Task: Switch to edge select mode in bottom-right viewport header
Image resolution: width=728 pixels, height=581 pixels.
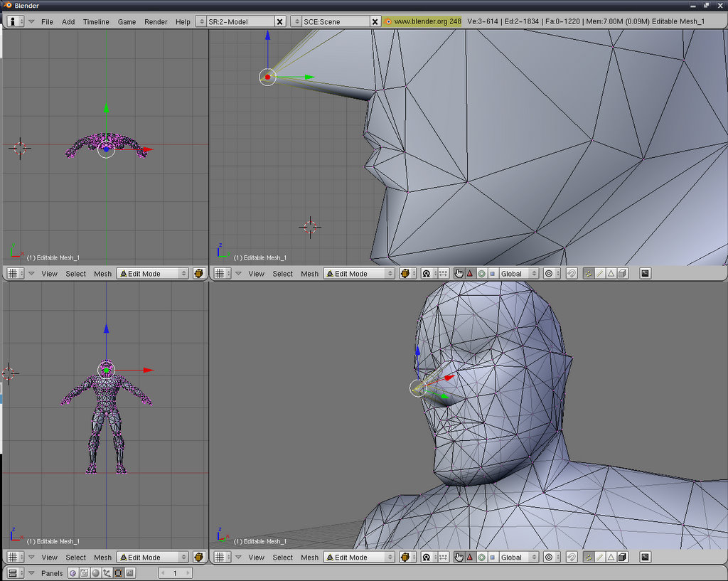Action: pyautogui.click(x=599, y=558)
